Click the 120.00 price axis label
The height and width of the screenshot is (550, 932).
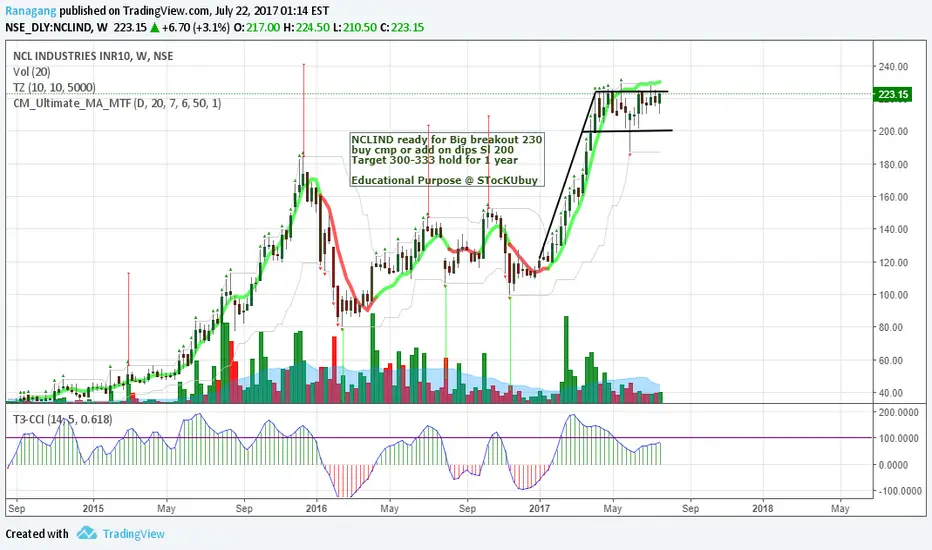[893, 262]
